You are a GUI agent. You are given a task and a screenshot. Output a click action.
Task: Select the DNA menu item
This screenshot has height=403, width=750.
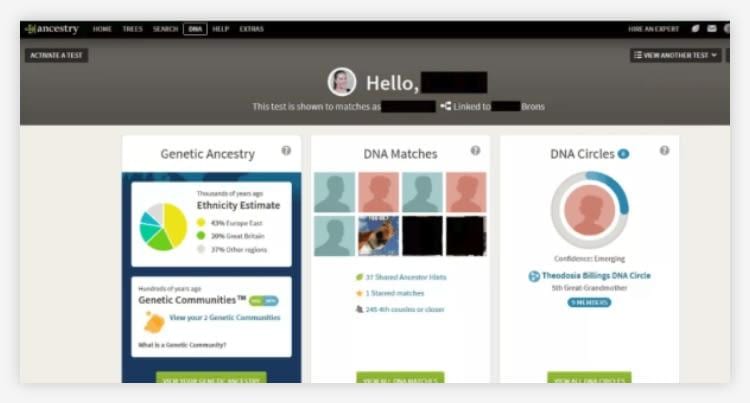coord(195,29)
